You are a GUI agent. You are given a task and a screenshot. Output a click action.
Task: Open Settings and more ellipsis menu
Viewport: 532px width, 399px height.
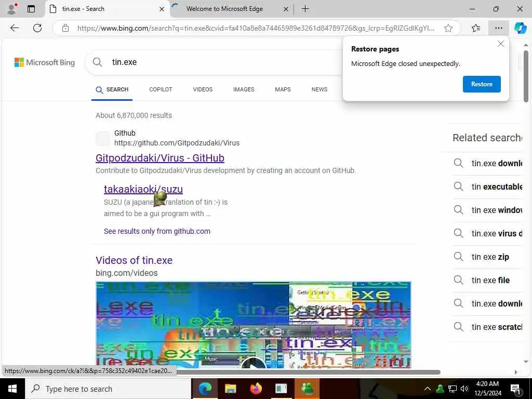click(498, 28)
